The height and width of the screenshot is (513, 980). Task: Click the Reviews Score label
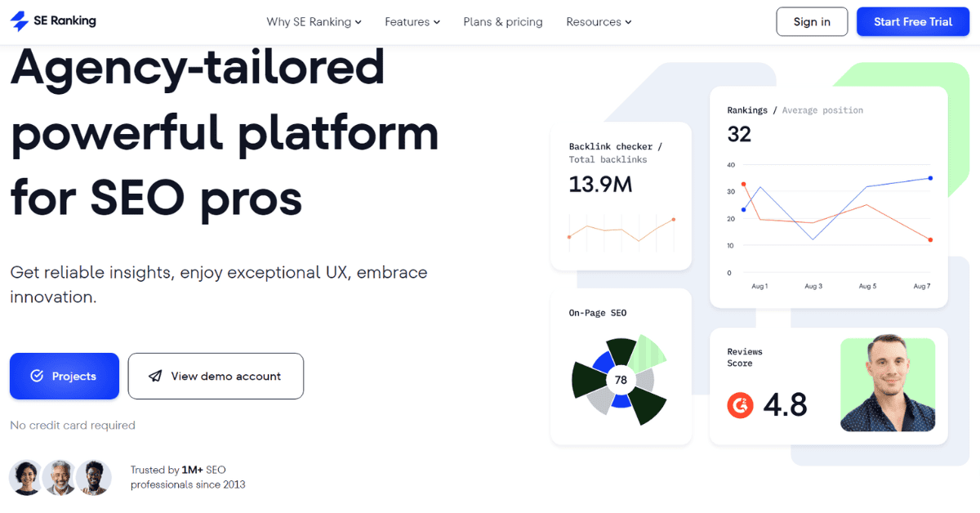click(x=745, y=357)
